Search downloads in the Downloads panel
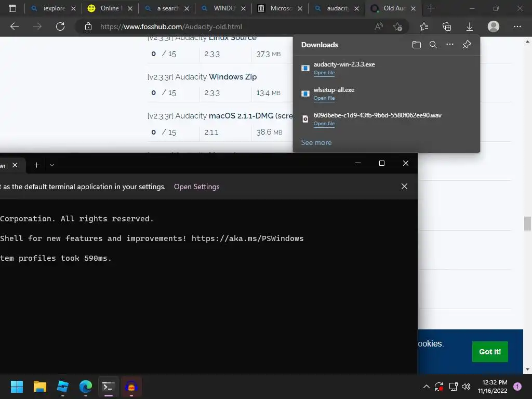Viewport: 532px width, 399px height. 433,45
